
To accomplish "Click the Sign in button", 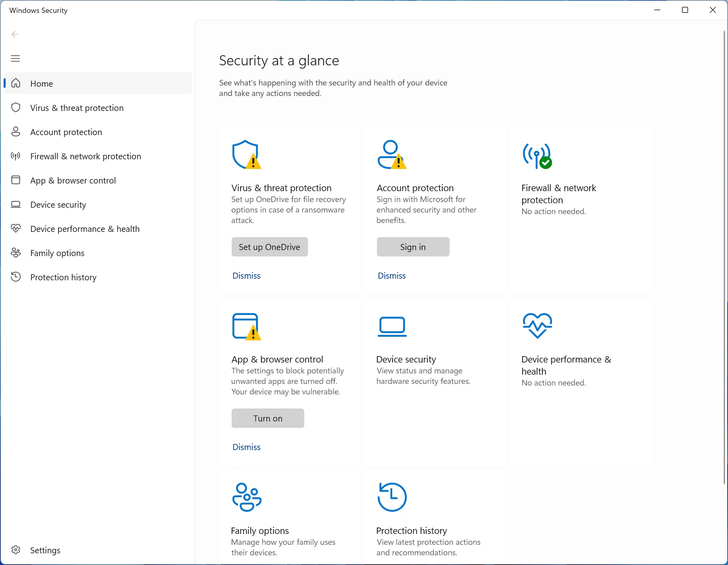I will [x=413, y=247].
